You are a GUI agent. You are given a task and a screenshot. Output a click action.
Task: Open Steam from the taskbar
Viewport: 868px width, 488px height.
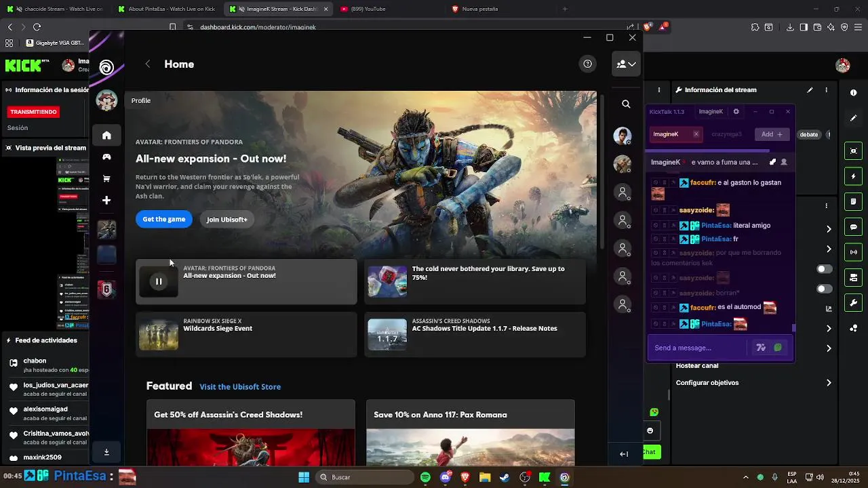pyautogui.click(x=505, y=477)
